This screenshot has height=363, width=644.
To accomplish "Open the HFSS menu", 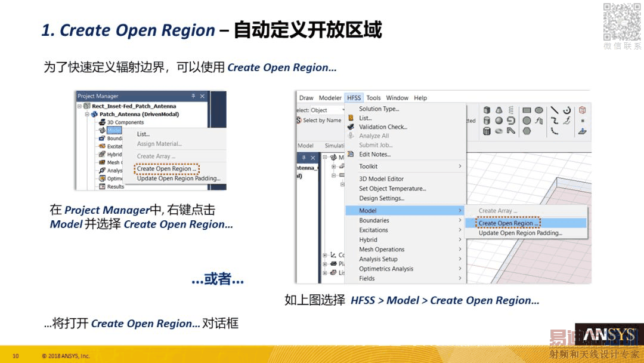I will click(354, 98).
